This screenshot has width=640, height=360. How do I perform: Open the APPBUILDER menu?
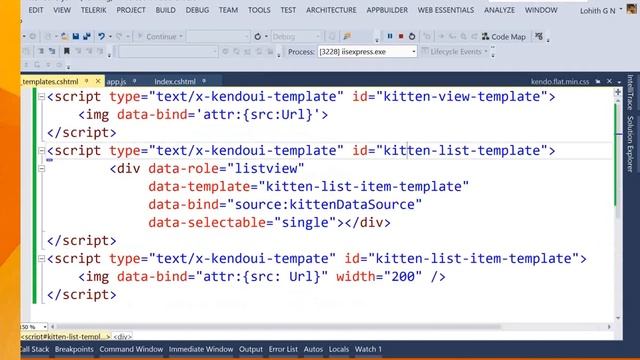tap(387, 10)
